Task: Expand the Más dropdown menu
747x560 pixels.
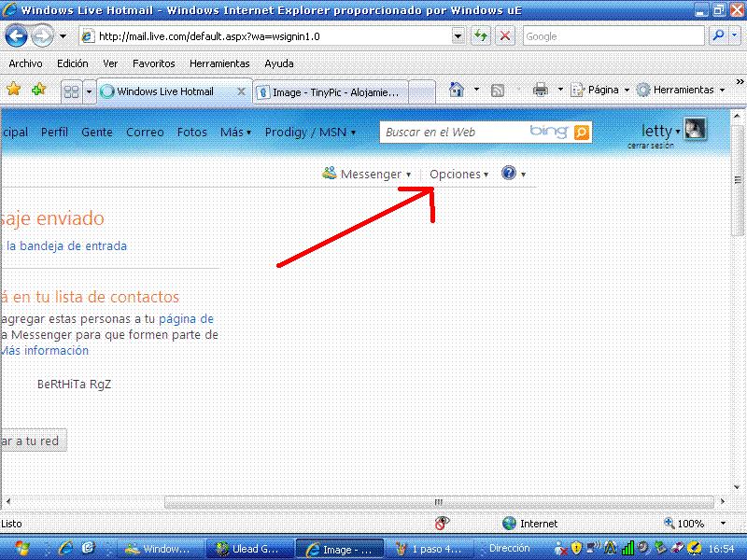Action: pos(235,132)
